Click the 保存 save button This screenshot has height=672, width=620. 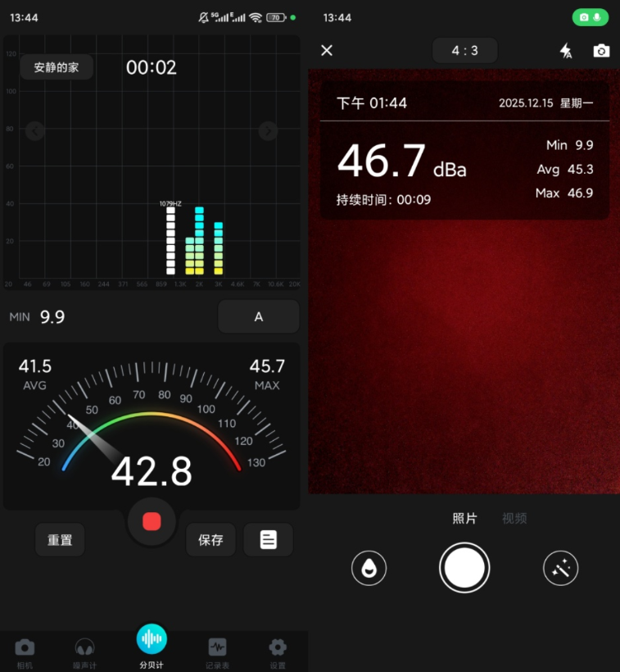(x=210, y=540)
